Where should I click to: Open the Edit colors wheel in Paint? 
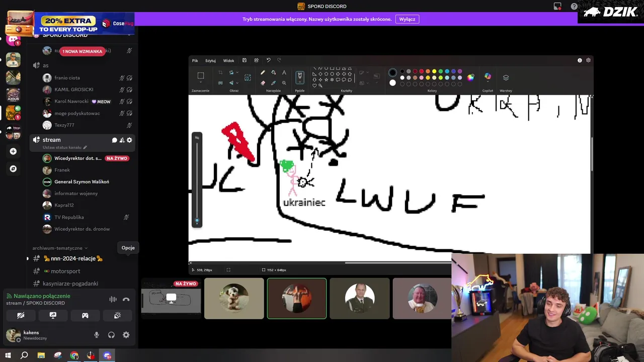[470, 77]
